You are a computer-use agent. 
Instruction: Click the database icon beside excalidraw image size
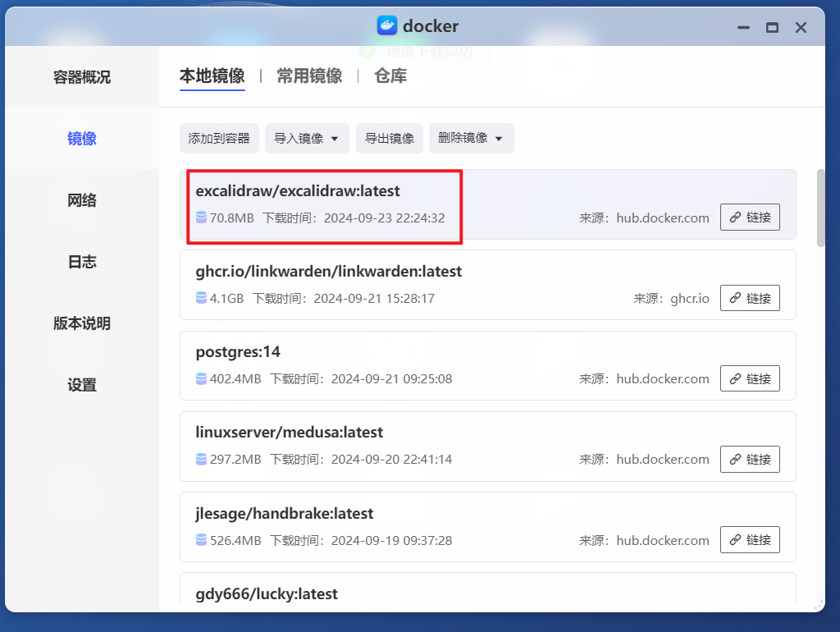[201, 218]
